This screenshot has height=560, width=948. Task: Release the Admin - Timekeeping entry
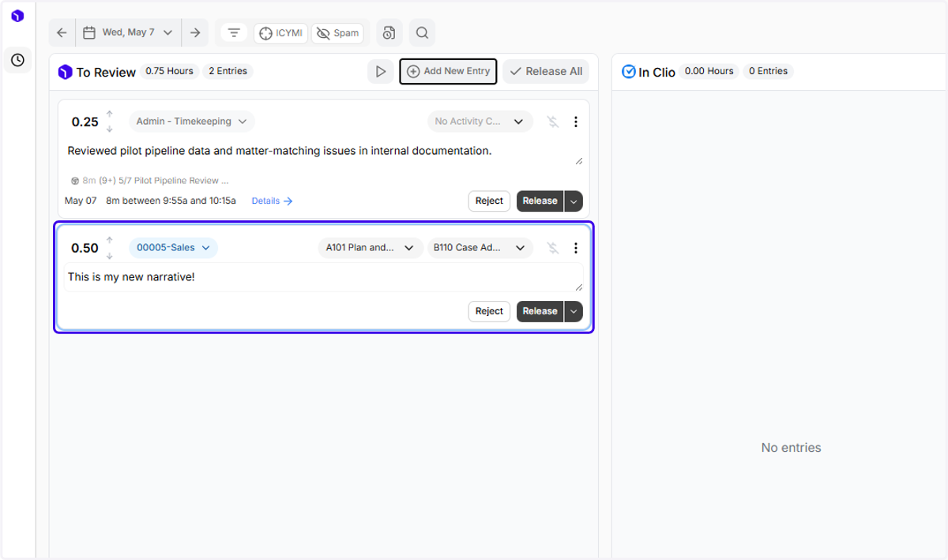540,201
